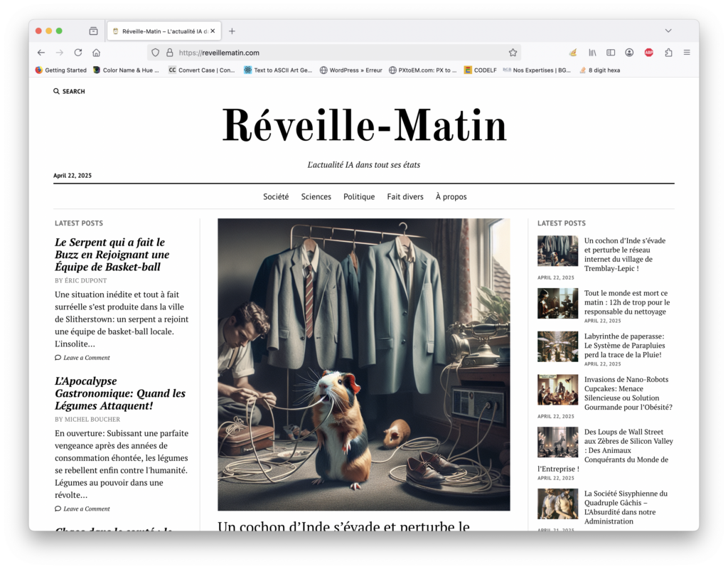Open sidebar post Tout le monde est mort
Screen dimensions: 728x569
pos(627,302)
